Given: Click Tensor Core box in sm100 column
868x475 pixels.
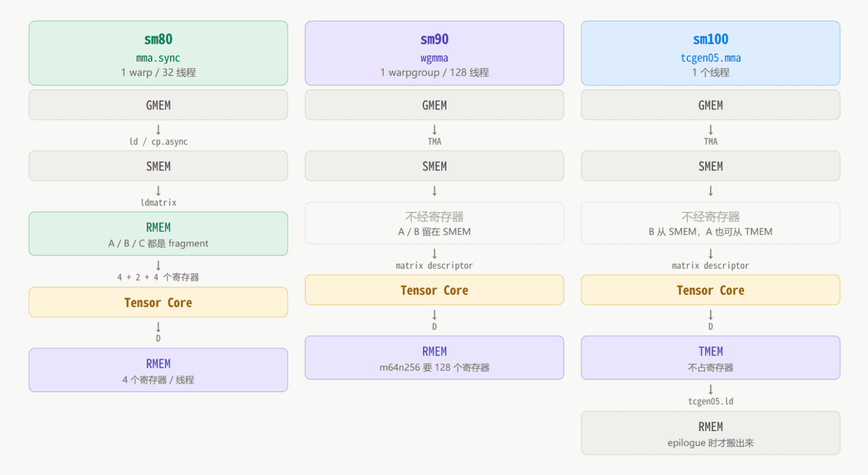Looking at the screenshot, I should click(711, 290).
